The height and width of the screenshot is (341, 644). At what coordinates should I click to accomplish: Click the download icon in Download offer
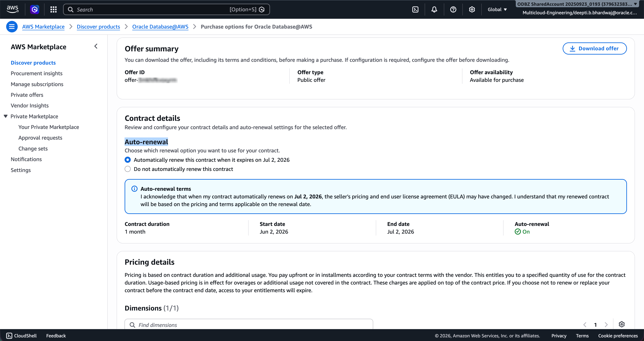572,49
